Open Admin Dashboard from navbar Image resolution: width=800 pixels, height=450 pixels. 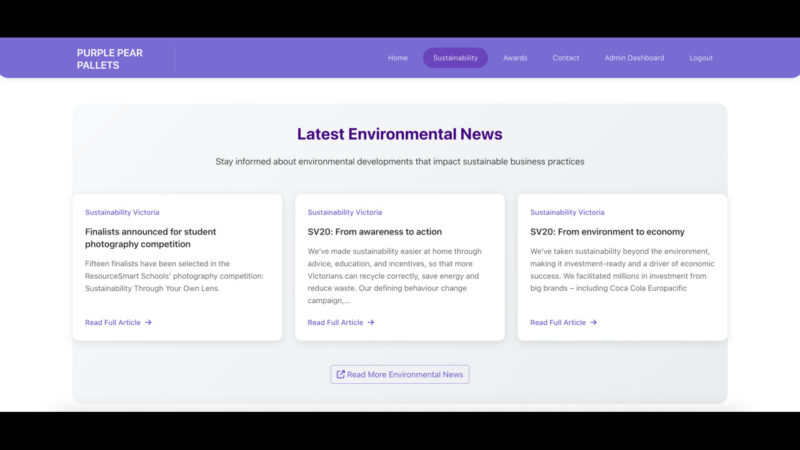point(634,58)
